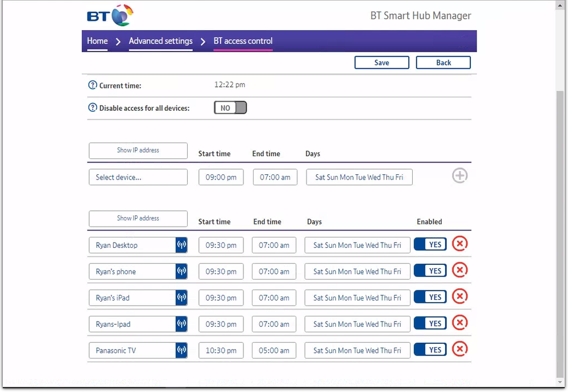
Task: Change Ryan Desktop end time
Action: tap(274, 245)
